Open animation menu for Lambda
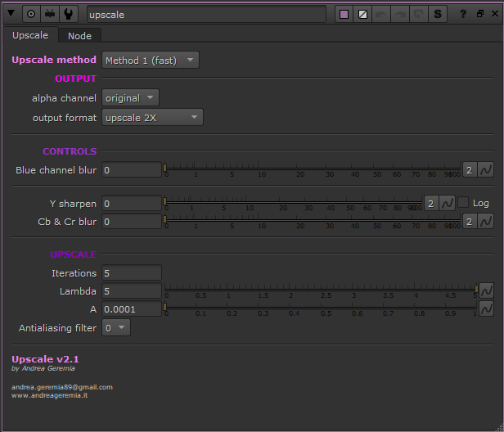The height and width of the screenshot is (432, 504). point(486,290)
